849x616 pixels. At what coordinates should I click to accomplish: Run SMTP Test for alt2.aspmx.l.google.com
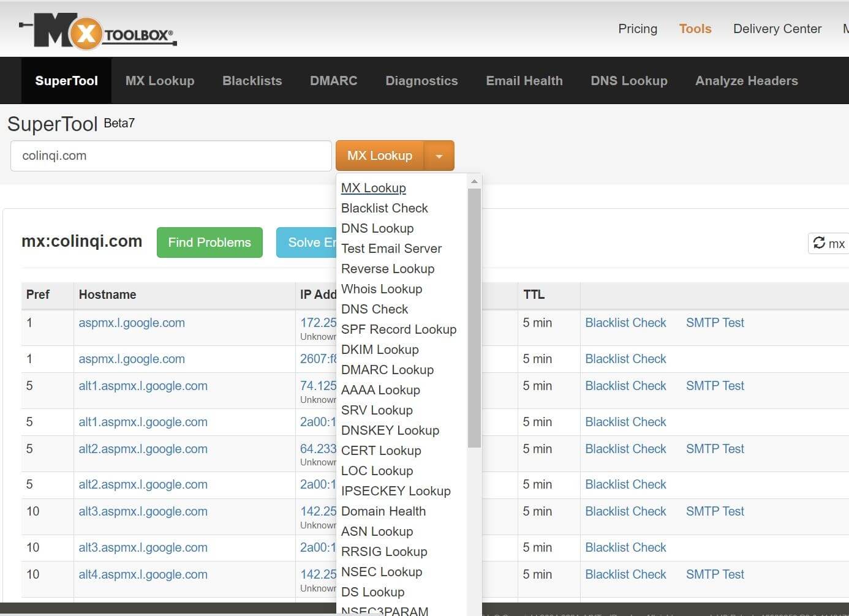(x=715, y=449)
